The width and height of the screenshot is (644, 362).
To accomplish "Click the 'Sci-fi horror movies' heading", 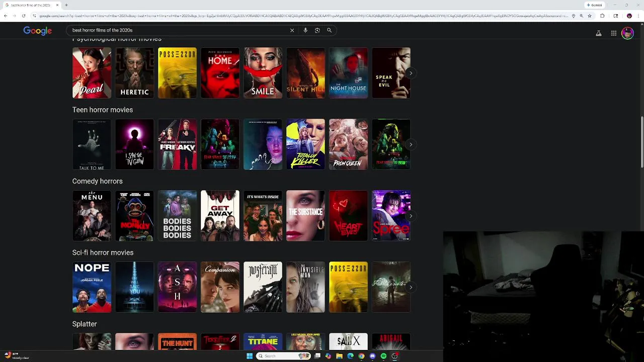I will tap(103, 252).
